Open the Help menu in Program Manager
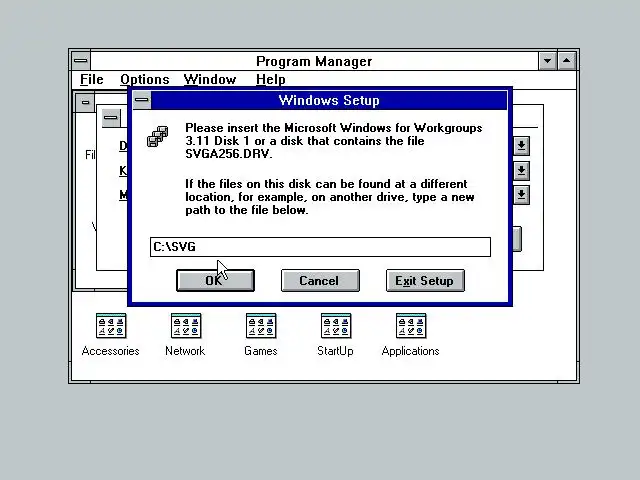The image size is (640, 480). coord(271,79)
